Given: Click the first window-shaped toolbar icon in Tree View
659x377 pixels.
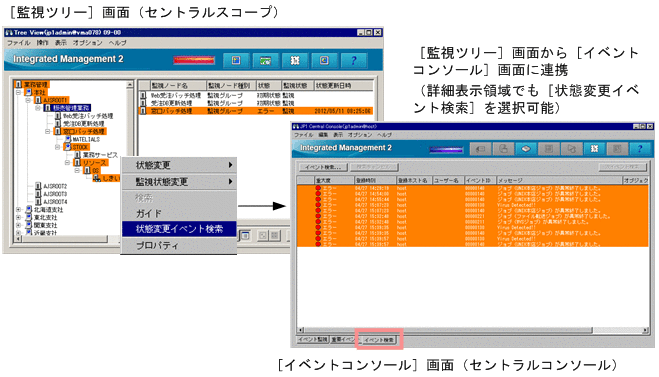Looking at the screenshot, I should click(236, 61).
